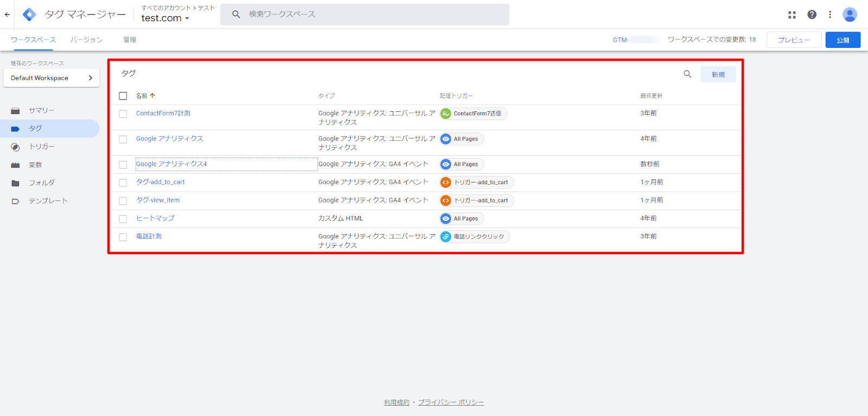
Task: Click the search magnifier in top bar
Action: coord(236,14)
